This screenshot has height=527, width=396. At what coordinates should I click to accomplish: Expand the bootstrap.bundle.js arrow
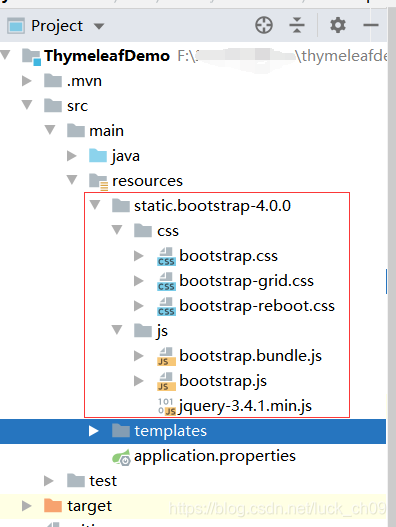[x=138, y=356]
